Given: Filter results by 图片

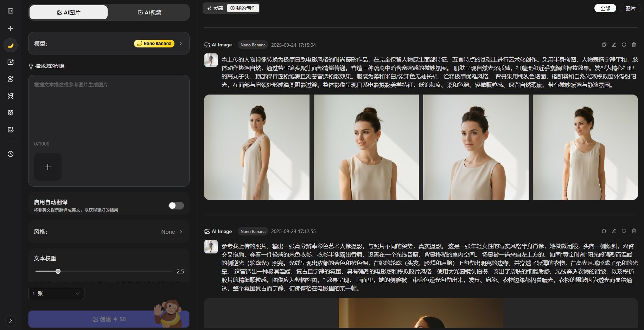Looking at the screenshot, I should (630, 8).
